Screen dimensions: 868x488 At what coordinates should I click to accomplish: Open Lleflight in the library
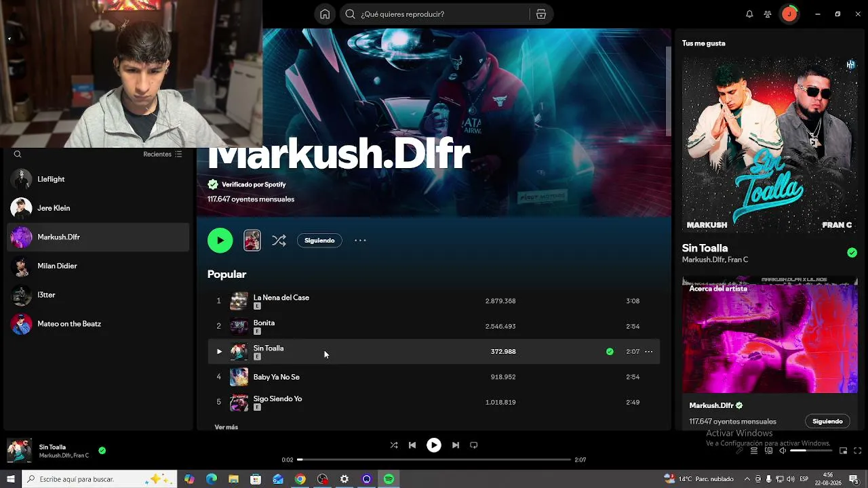pos(98,179)
